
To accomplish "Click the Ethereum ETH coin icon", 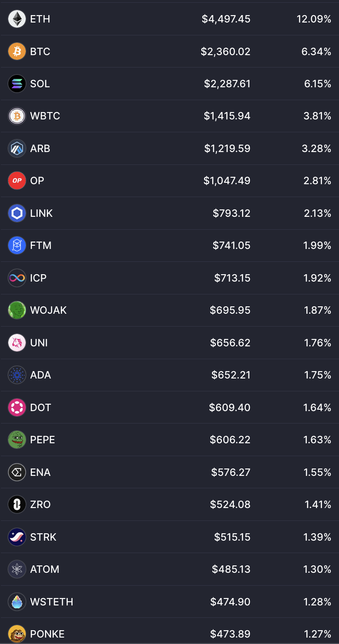I will 17,19.
